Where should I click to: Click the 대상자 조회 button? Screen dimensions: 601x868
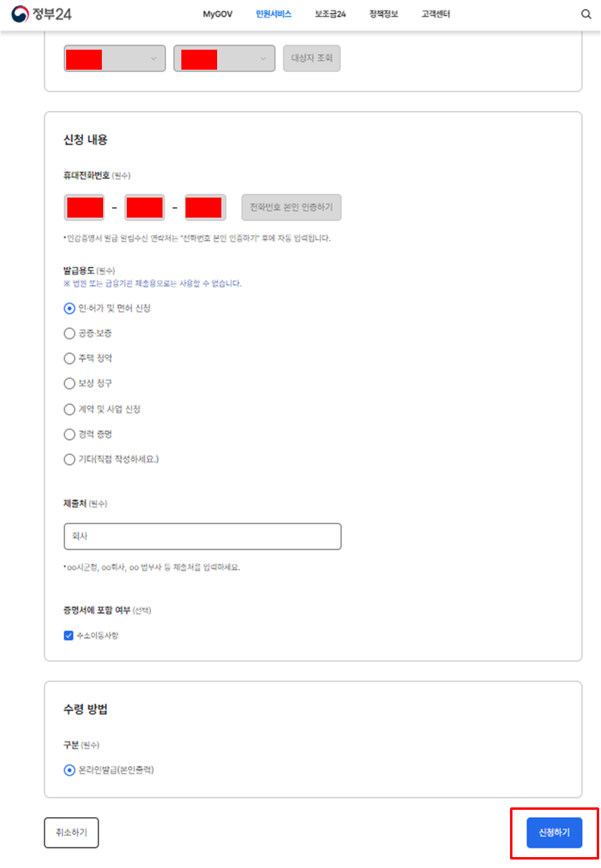click(x=311, y=58)
